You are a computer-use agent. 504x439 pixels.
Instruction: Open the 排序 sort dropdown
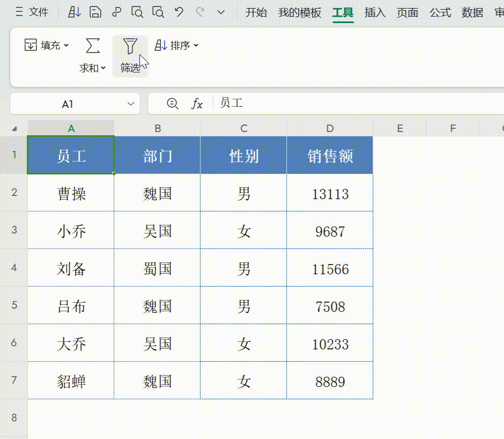(176, 46)
